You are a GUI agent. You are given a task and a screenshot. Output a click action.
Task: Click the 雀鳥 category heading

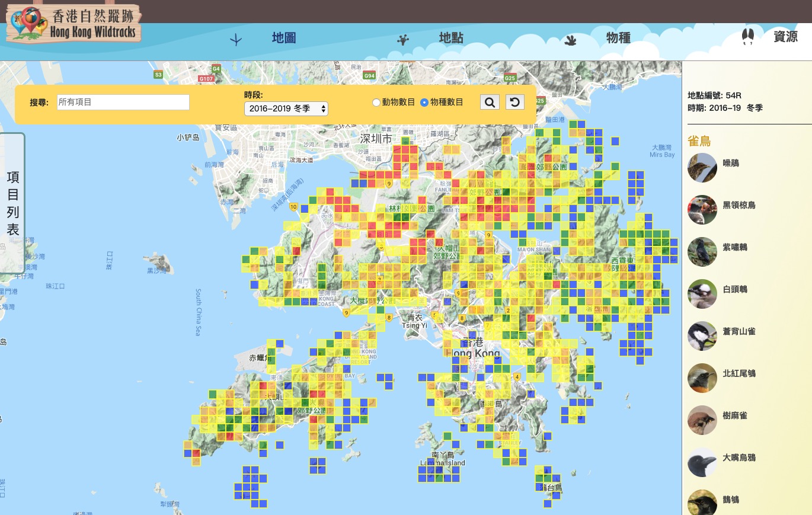coord(699,141)
